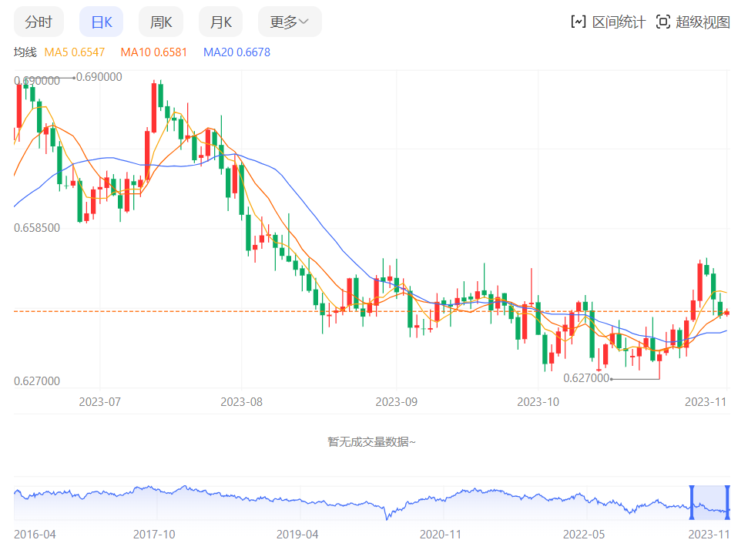Screen dimensions: 748x560
Task: Click the 暂无成交量数据 volume notice
Action: pyautogui.click(x=371, y=442)
